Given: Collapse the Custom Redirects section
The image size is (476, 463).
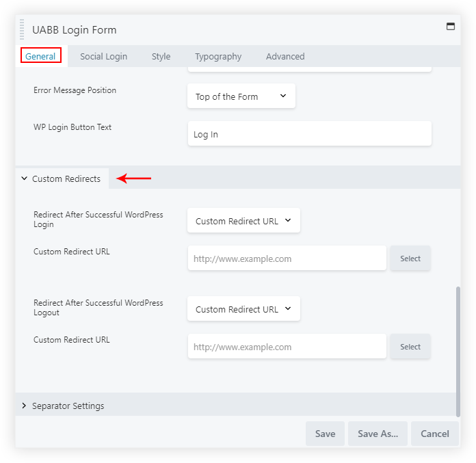Looking at the screenshot, I should pos(62,178).
